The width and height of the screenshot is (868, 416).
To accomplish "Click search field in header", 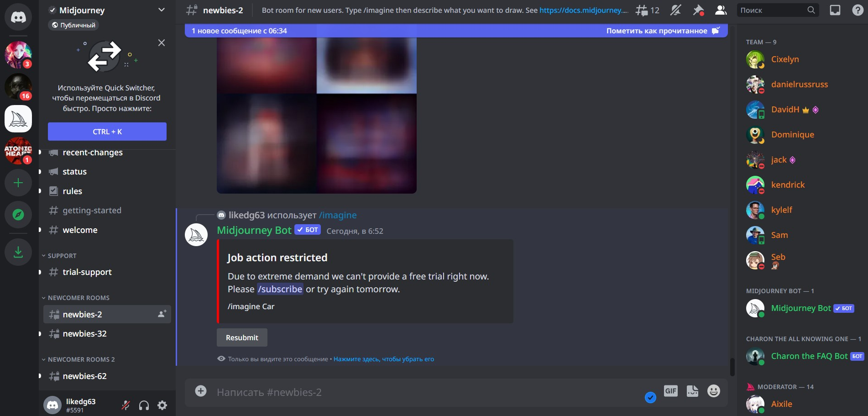I will pyautogui.click(x=778, y=10).
